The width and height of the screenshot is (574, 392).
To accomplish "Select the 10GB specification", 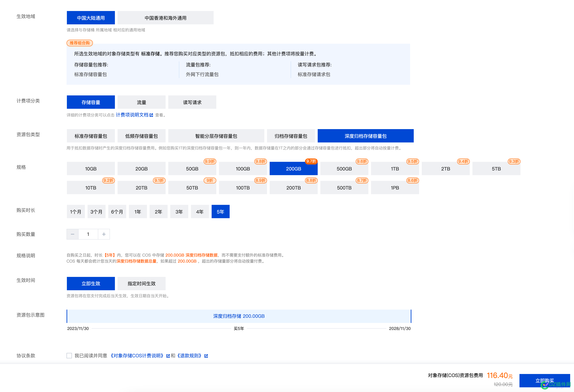I will coord(91,169).
